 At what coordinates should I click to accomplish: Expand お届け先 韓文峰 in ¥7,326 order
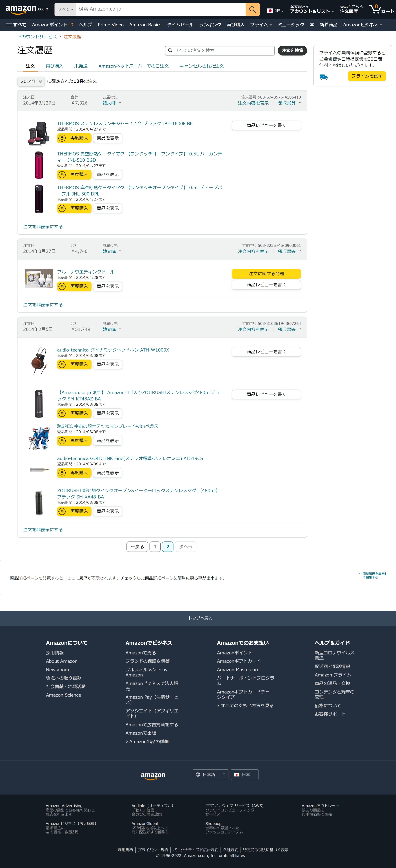pos(111,103)
